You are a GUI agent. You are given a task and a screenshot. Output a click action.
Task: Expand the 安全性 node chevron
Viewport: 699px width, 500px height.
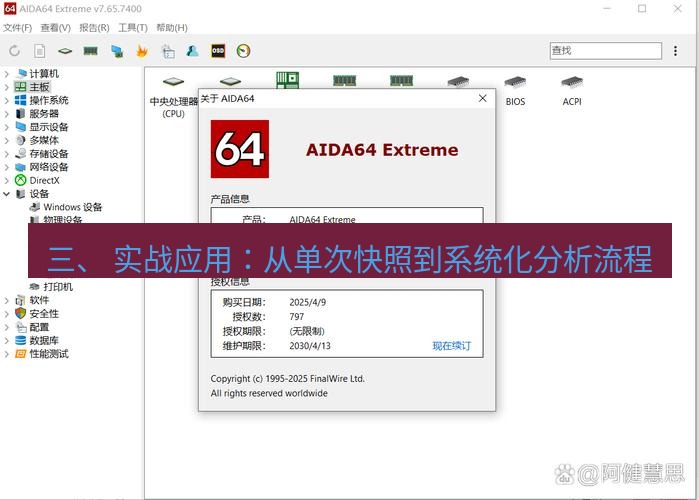point(7,314)
